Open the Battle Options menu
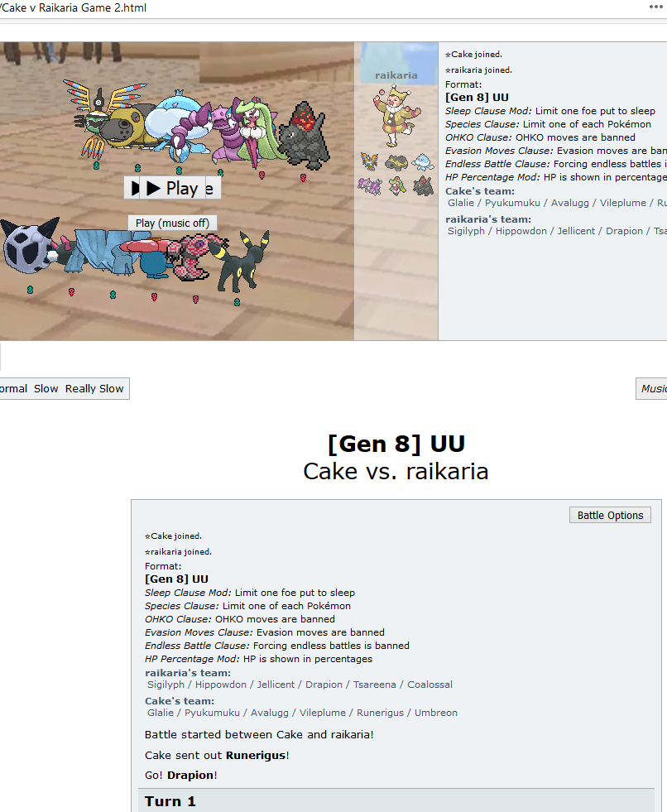 [610, 516]
